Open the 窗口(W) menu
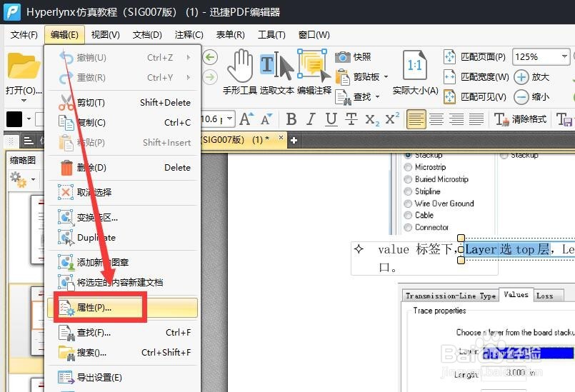This screenshot has height=392, width=575. 314,35
